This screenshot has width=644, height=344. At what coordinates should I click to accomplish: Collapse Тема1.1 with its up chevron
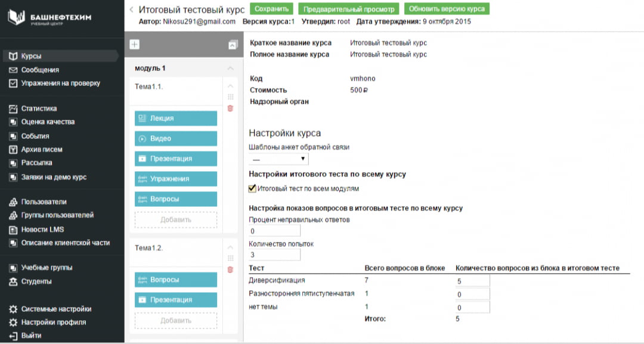point(230,86)
